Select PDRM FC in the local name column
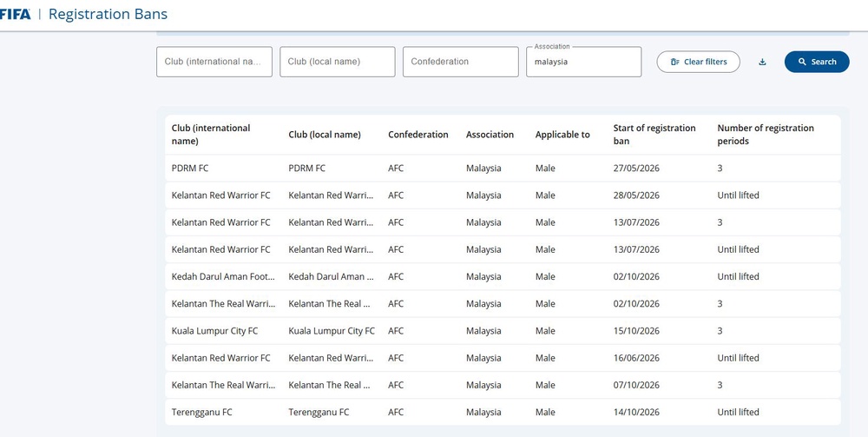Image resolution: width=868 pixels, height=437 pixels. [x=306, y=169]
